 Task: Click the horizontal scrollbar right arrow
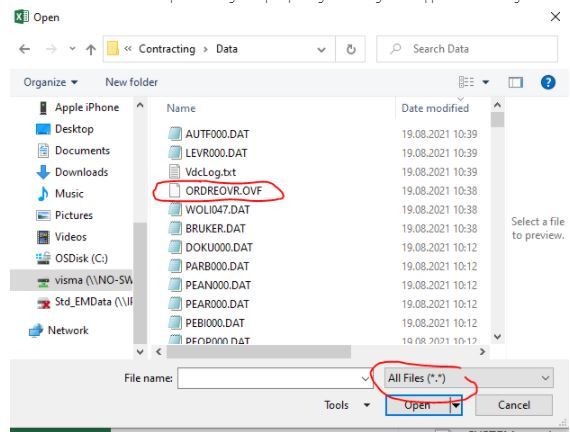482,352
